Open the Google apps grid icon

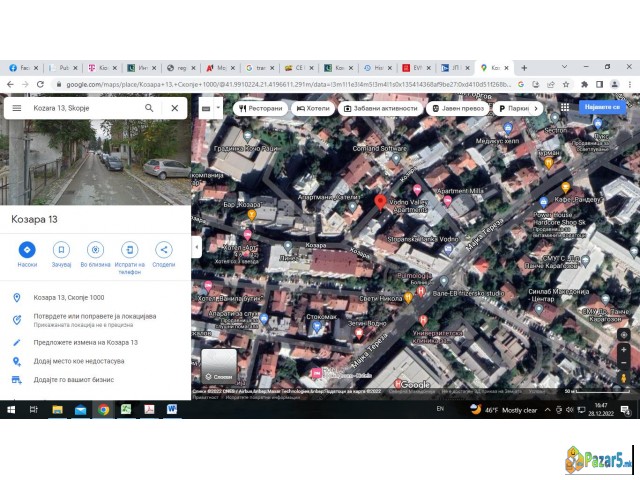pyautogui.click(x=566, y=107)
